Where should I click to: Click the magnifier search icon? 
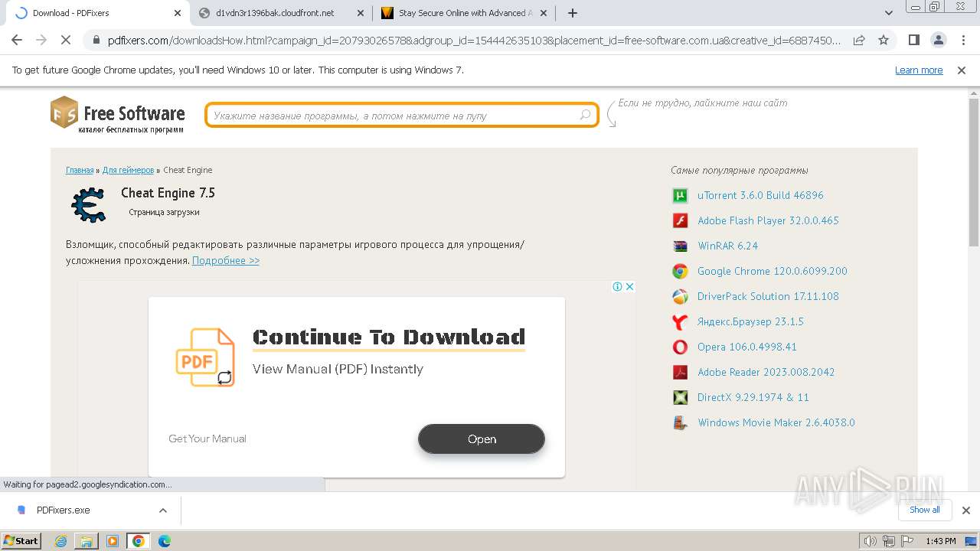click(x=585, y=115)
